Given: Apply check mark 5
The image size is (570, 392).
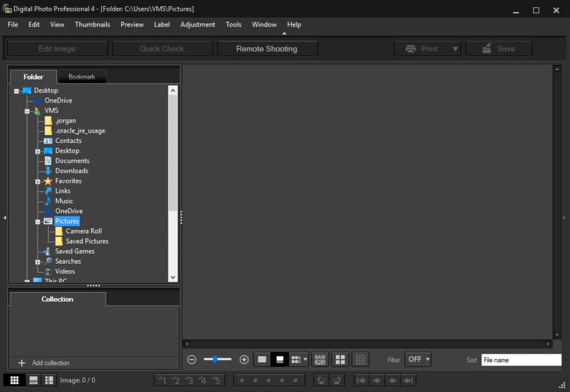Looking at the screenshot, I should click(216, 380).
